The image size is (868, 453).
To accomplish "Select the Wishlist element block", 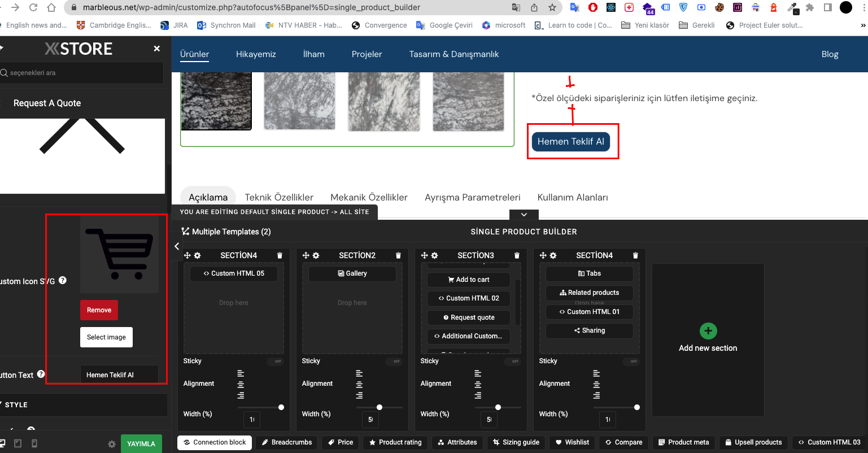I will (x=572, y=442).
